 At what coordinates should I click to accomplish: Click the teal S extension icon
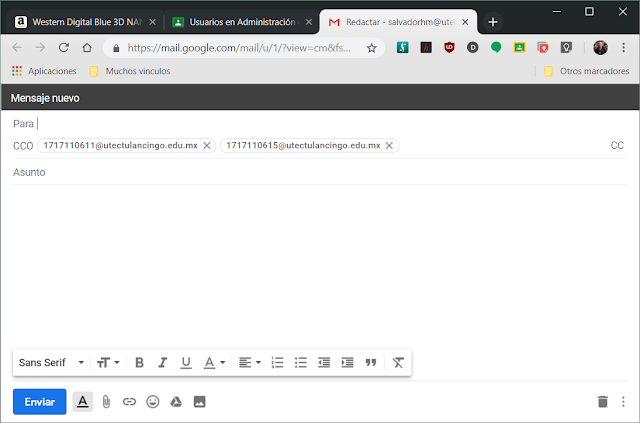402,48
